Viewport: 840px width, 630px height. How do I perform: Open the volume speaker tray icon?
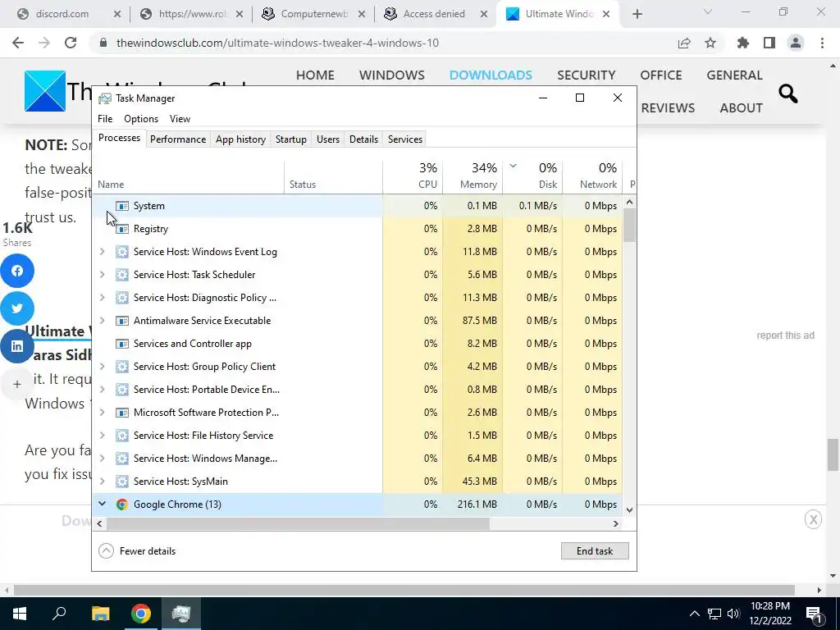point(733,614)
